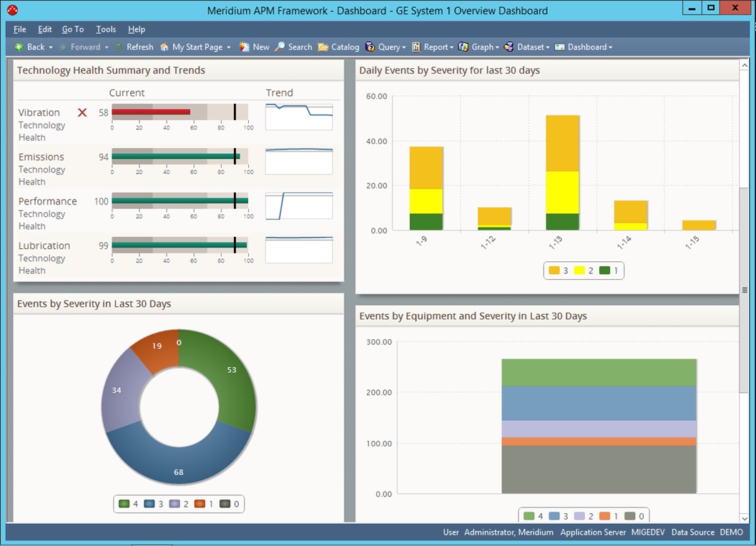Open the Tools menu
The height and width of the screenshot is (546, 756).
point(106,29)
